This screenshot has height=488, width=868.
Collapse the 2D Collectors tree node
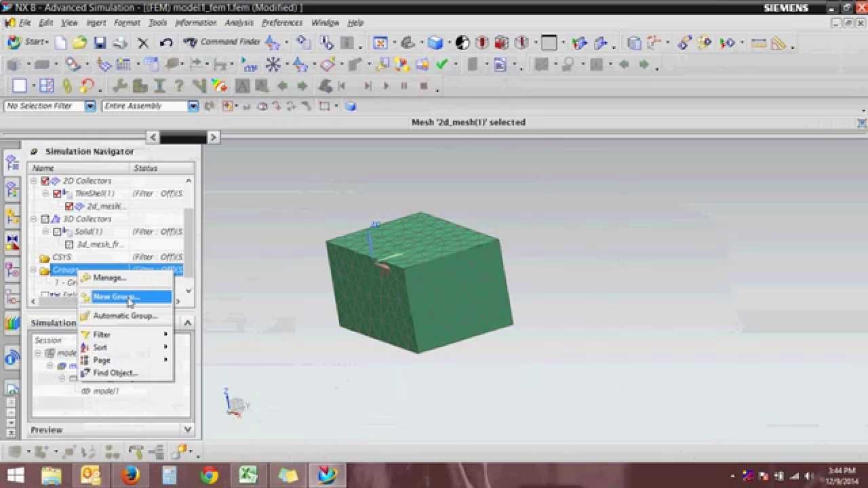(34, 181)
